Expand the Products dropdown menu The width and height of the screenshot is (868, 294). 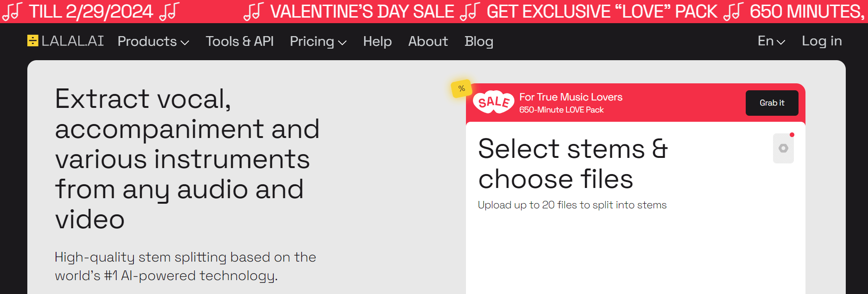point(153,42)
